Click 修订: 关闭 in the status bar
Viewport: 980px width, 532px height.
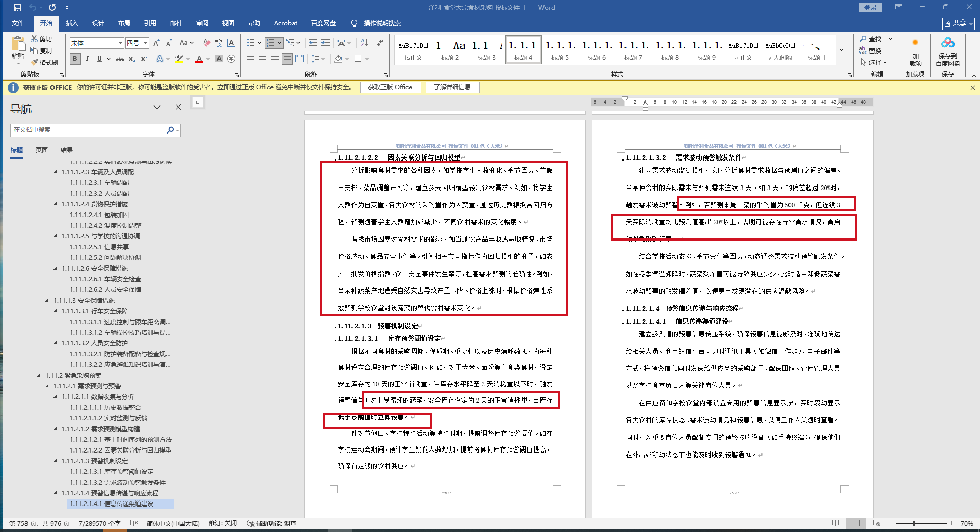click(223, 523)
